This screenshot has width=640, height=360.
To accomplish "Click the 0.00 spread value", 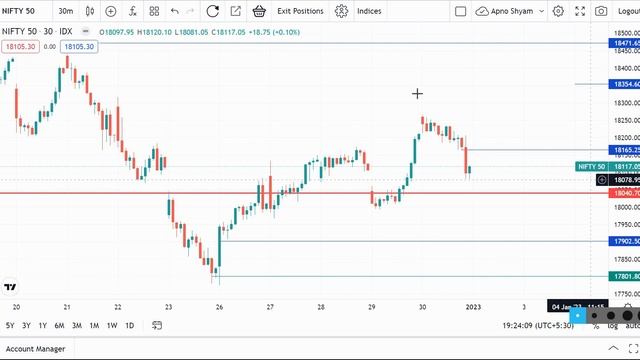I will coord(50,47).
